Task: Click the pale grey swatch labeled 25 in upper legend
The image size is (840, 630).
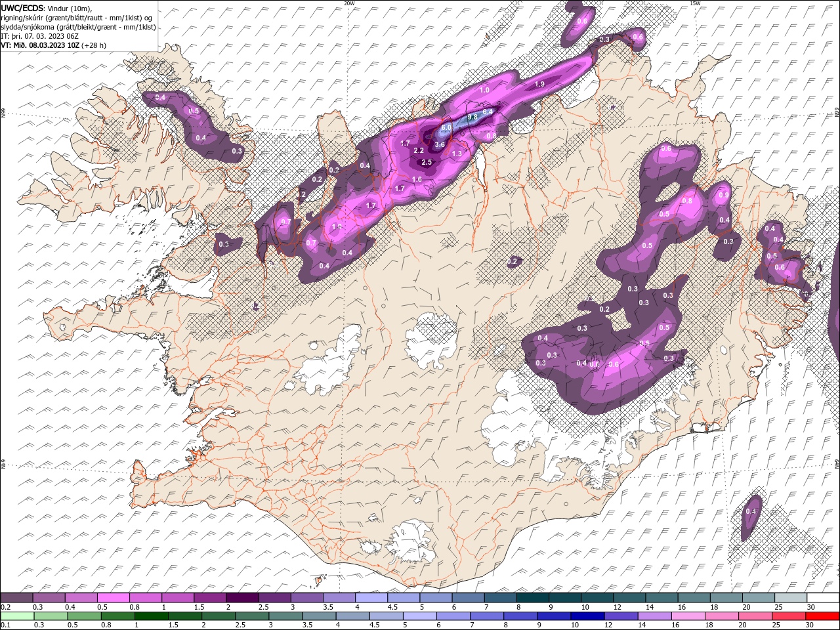Action: pyautogui.click(x=791, y=597)
